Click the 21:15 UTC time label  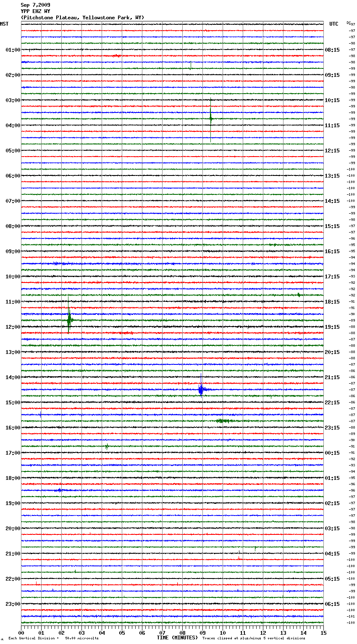(332, 377)
